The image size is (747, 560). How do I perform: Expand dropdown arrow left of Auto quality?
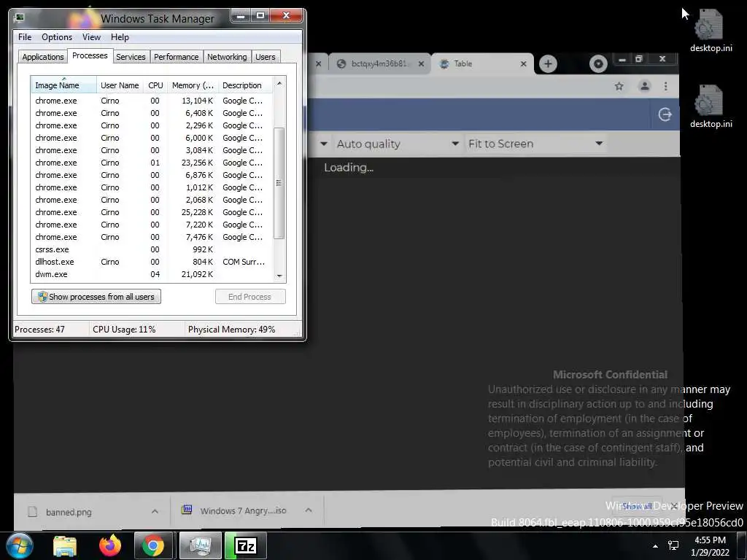click(x=323, y=144)
